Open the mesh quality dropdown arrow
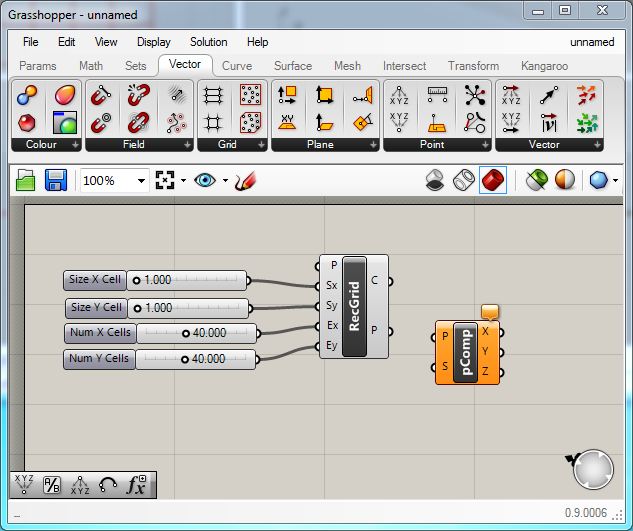Viewport: 633px width, 531px height. 615,180
